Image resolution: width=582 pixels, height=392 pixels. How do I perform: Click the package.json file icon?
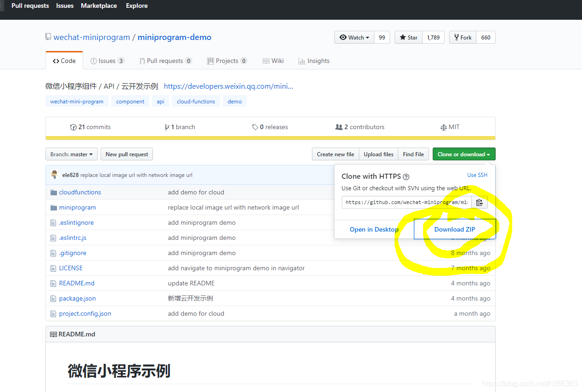coord(53,298)
